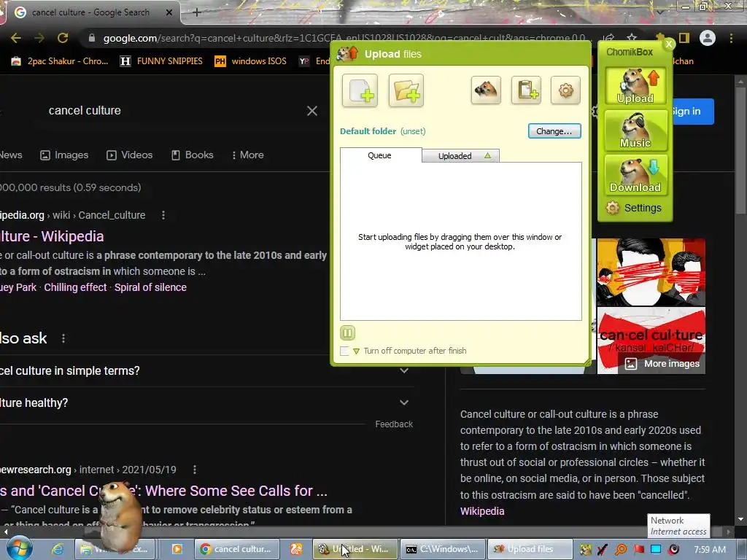Switch to the C:\Windows command prompt taskbar button

(442, 549)
